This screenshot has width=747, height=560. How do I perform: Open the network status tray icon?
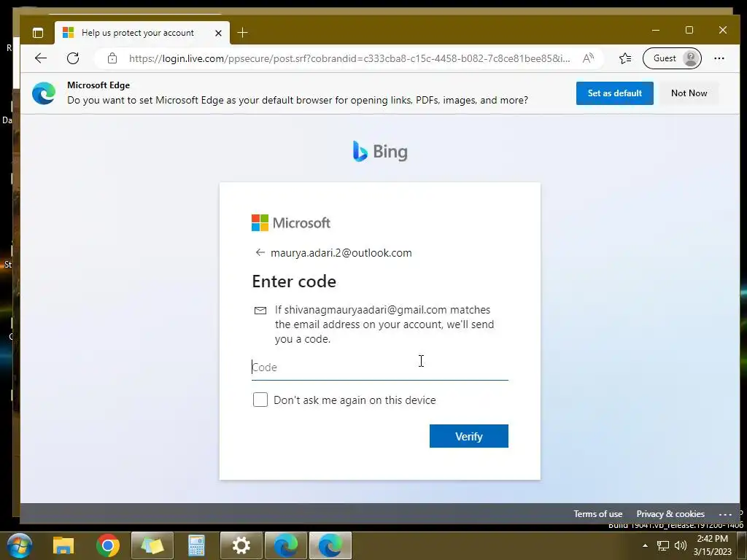pos(662,545)
